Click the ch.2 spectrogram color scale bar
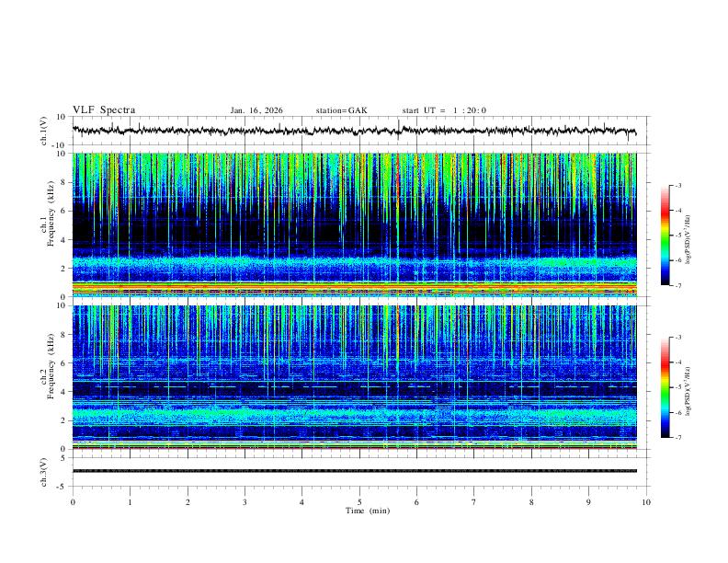This screenshot has height=563, width=728. click(x=665, y=387)
